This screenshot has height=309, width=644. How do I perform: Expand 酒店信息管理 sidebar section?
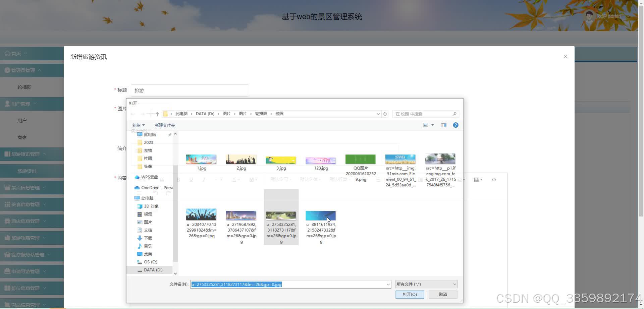(x=32, y=221)
